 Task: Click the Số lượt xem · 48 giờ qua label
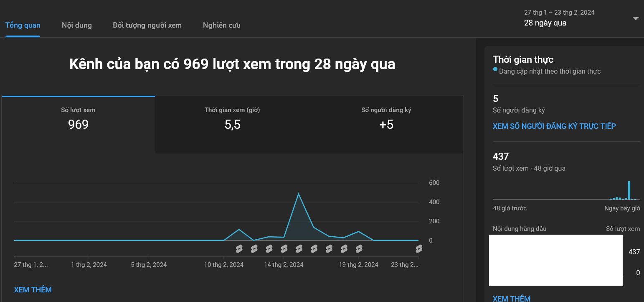(529, 169)
